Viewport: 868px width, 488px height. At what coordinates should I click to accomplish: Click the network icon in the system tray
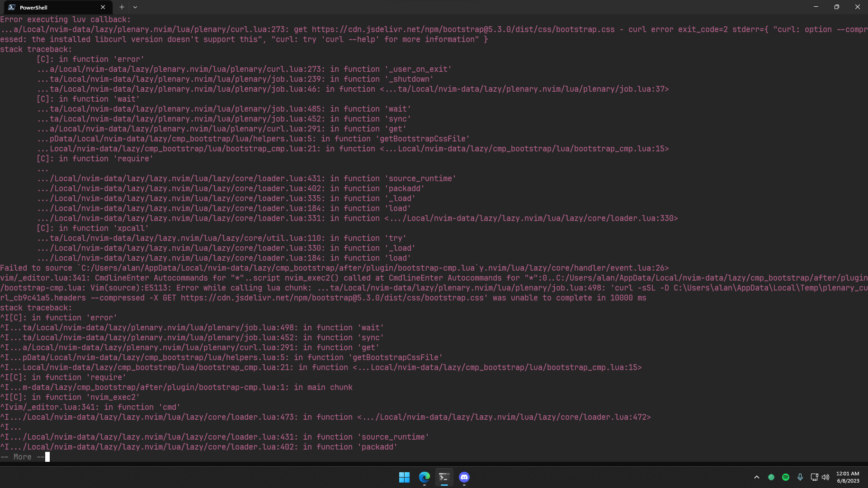tap(814, 477)
